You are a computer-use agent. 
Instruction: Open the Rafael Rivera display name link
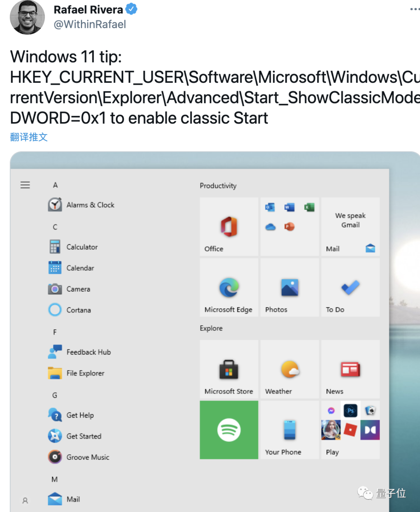(88, 9)
